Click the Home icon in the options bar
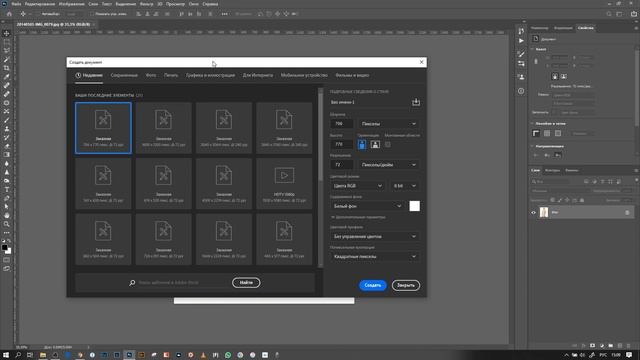The image size is (640, 360). point(9,14)
